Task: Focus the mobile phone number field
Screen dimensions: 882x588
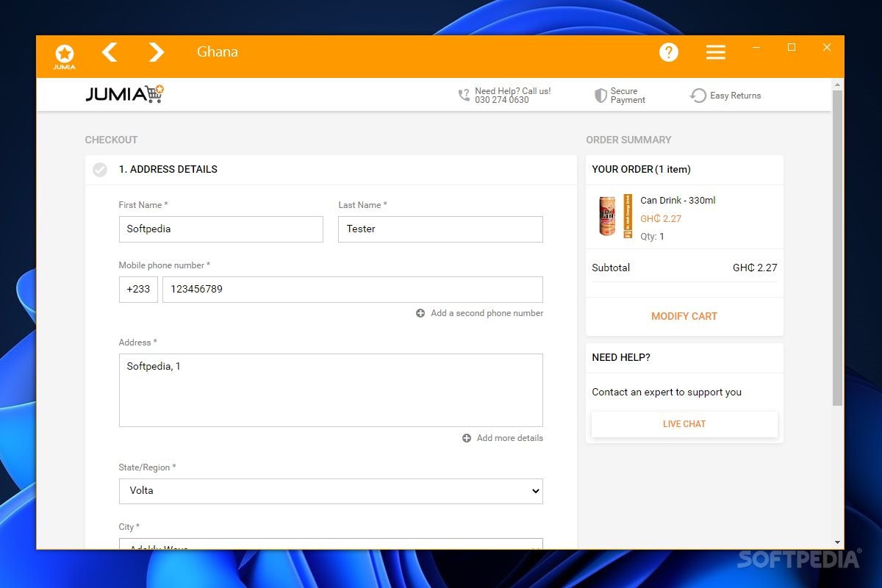Action: point(353,290)
